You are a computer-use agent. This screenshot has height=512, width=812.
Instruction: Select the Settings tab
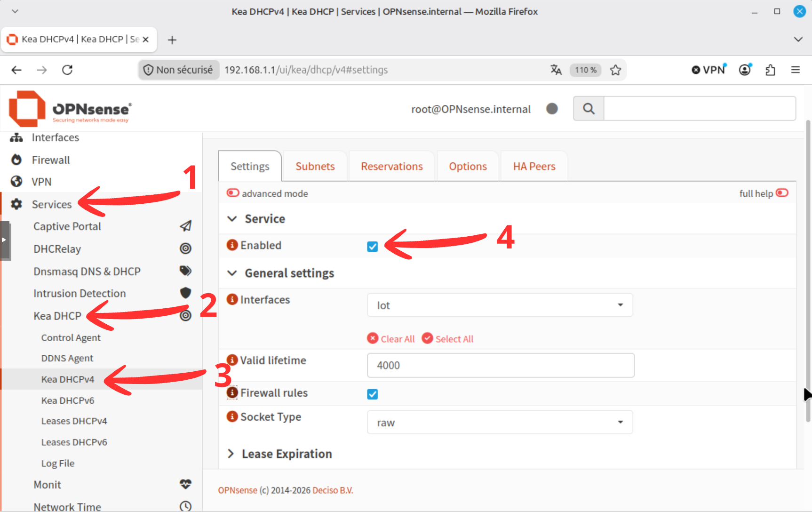(250, 166)
